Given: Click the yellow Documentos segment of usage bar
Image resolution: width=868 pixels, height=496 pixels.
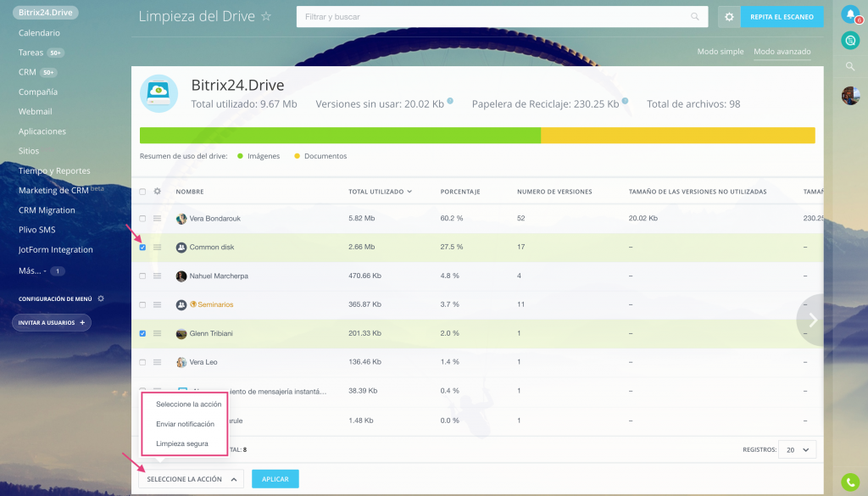Looking at the screenshot, I should coord(678,136).
